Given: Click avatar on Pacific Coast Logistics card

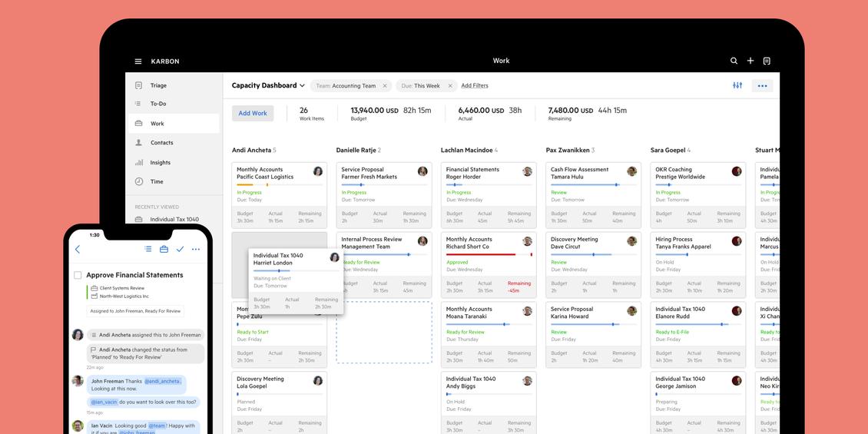Looking at the screenshot, I should 318,171.
